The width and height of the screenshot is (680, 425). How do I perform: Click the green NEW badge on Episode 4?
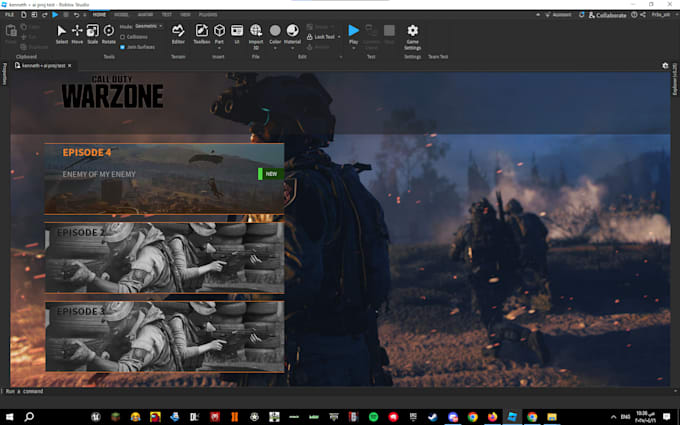[271, 174]
